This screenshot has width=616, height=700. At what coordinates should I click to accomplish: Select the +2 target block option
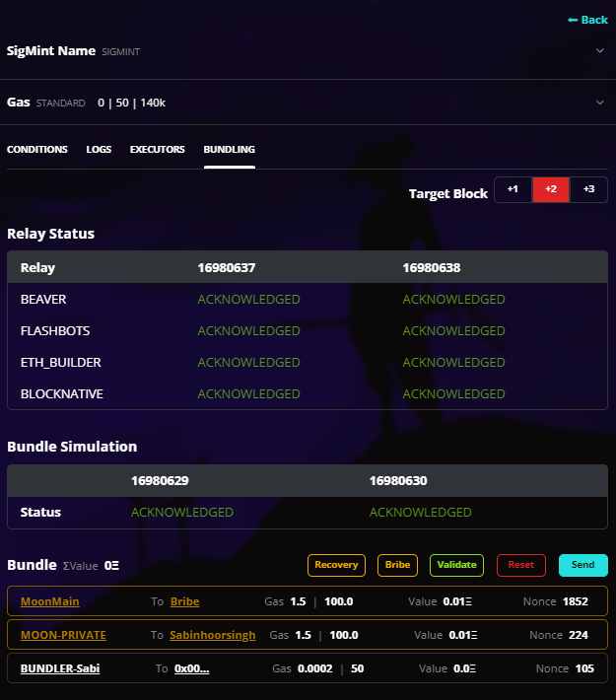pos(551,189)
